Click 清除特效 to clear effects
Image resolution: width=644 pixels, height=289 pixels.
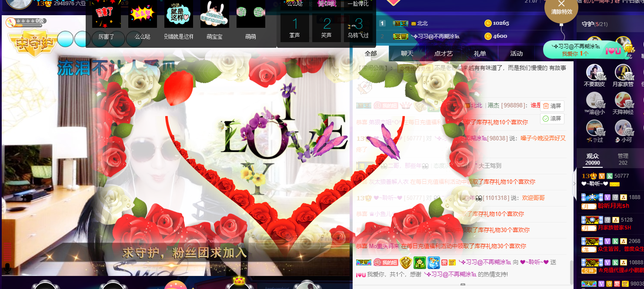(561, 7)
